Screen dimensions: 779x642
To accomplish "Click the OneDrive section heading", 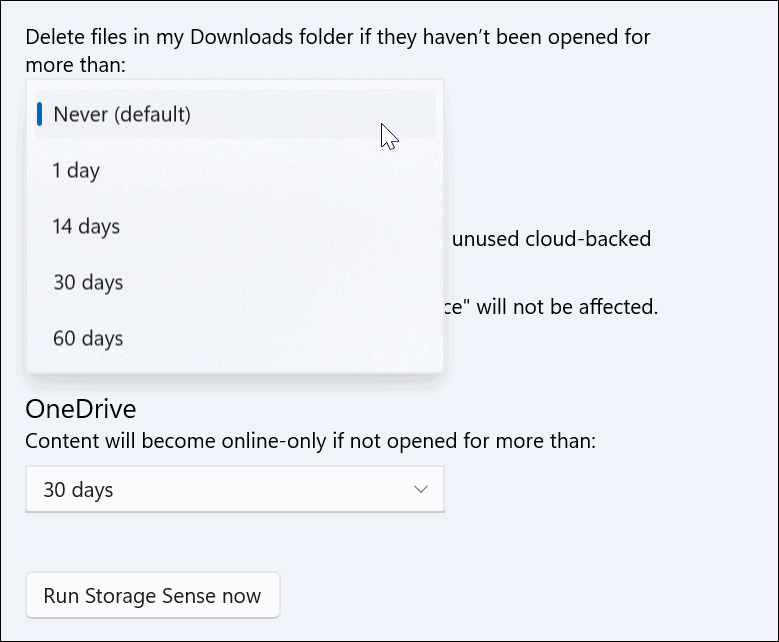I will 80,408.
